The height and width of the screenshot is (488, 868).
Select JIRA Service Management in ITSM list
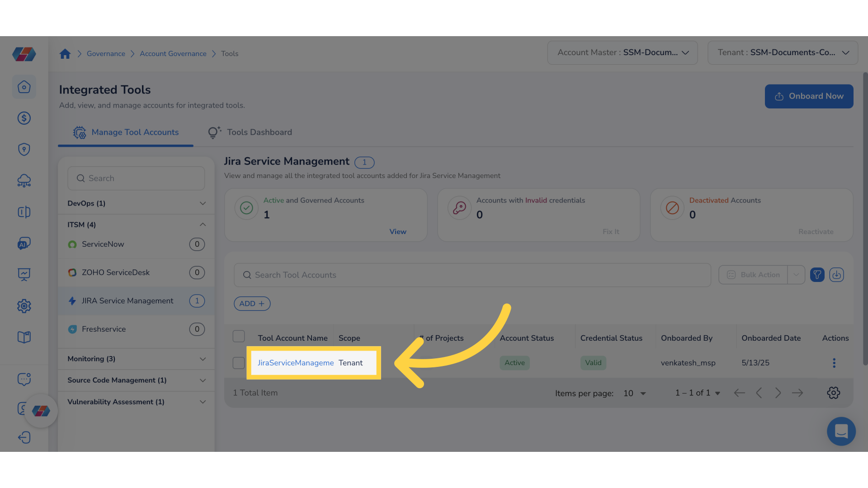[x=136, y=301]
